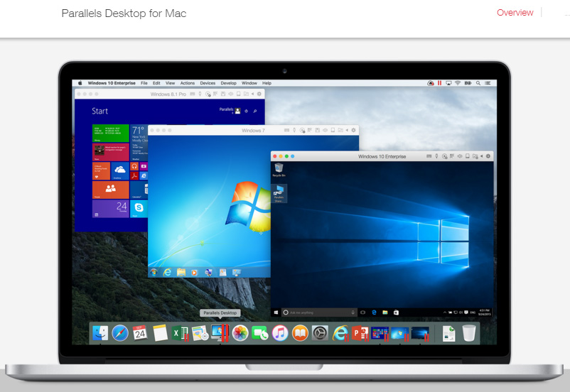Open the Windows 8.1 Pro window gear settings

[259, 94]
